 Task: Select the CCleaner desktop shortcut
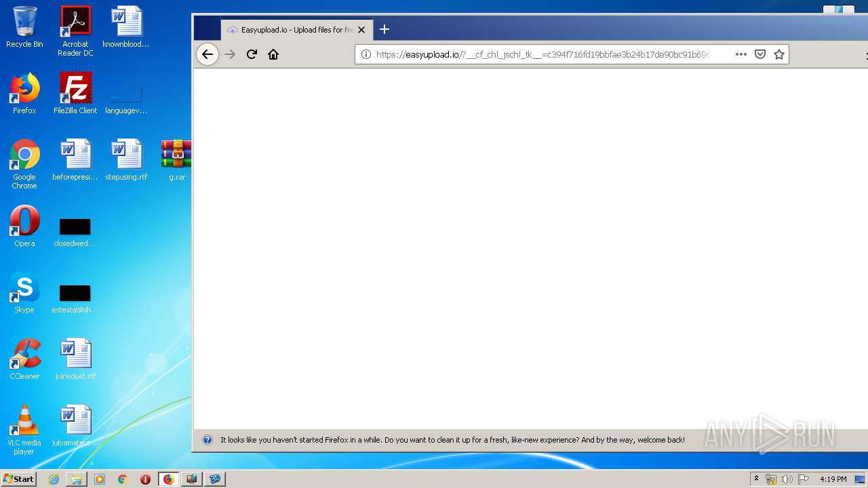point(24,359)
